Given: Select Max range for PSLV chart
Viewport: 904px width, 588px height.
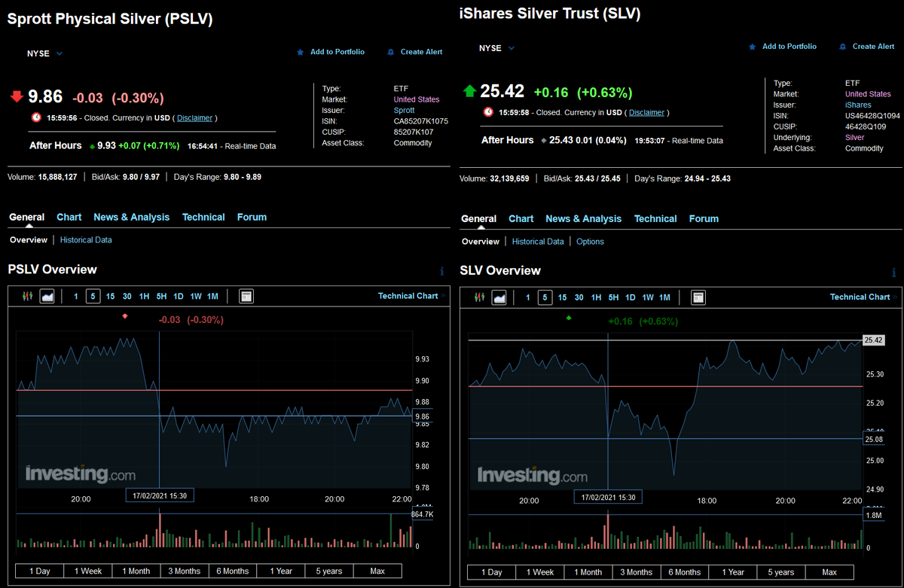Looking at the screenshot, I should (377, 571).
